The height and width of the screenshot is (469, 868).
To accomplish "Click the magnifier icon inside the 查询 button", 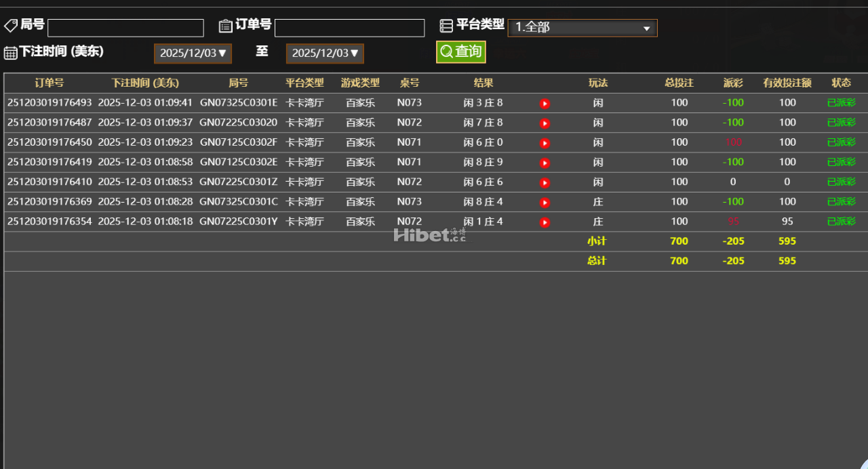I will point(446,52).
